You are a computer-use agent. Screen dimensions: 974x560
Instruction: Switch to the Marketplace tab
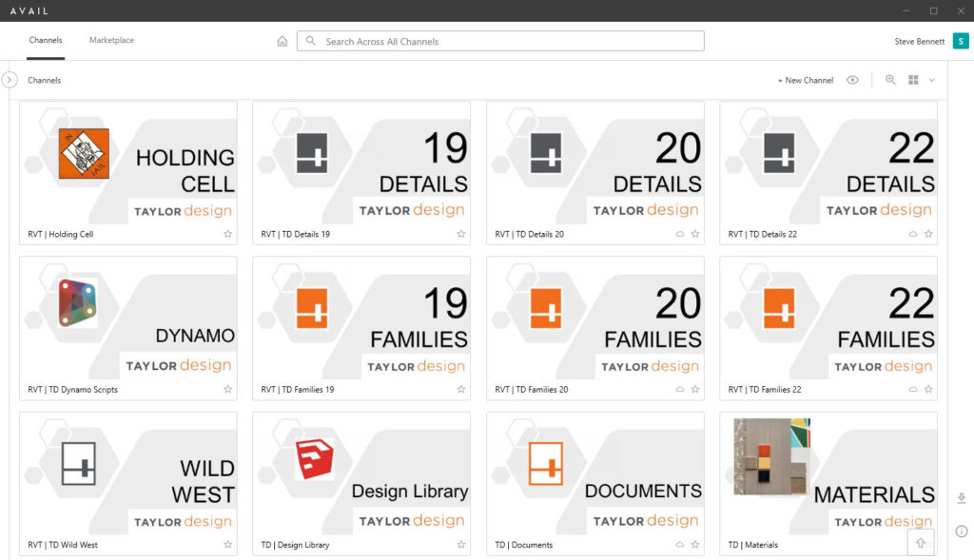[x=111, y=40]
